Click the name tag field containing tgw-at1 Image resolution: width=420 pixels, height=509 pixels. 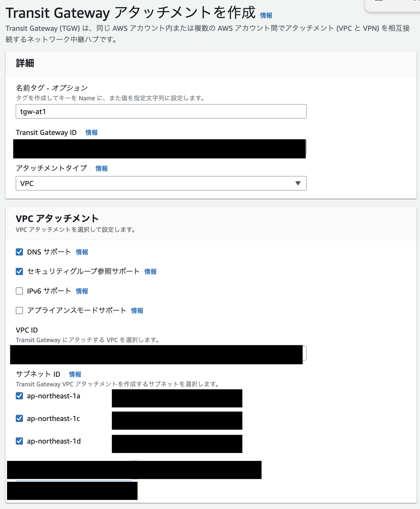161,111
